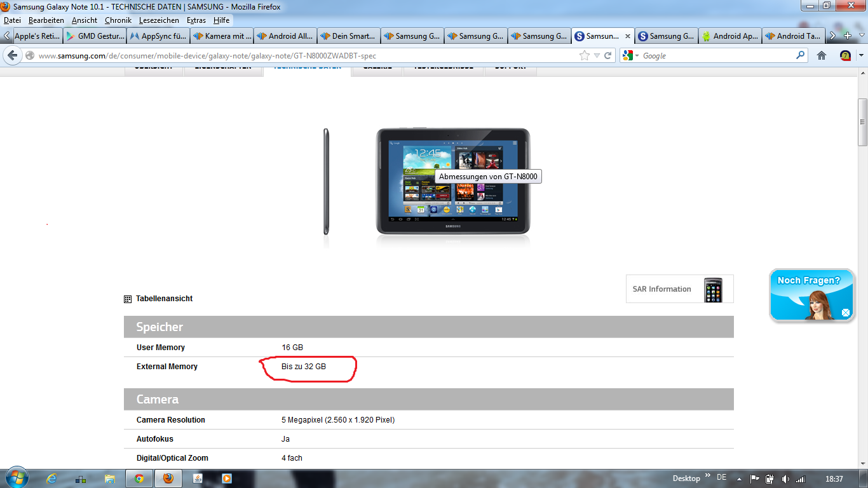
Task: Select the 'Bis zu 32 GB' value
Action: [304, 367]
